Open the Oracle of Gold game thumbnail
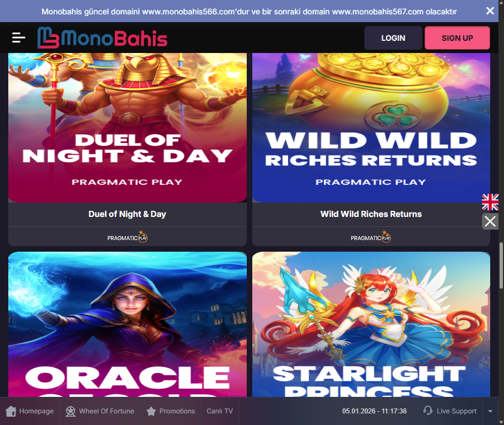The height and width of the screenshot is (425, 504). (128, 324)
